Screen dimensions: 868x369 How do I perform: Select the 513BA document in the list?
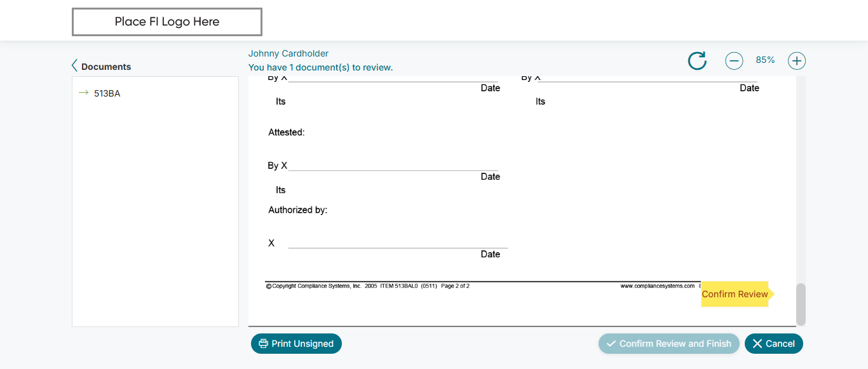[x=107, y=93]
